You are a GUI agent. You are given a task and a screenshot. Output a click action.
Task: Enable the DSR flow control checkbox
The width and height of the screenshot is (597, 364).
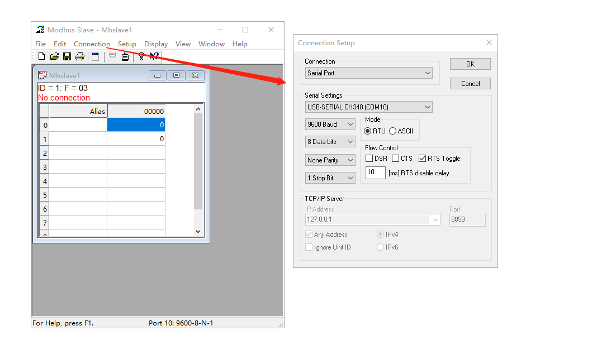point(369,159)
